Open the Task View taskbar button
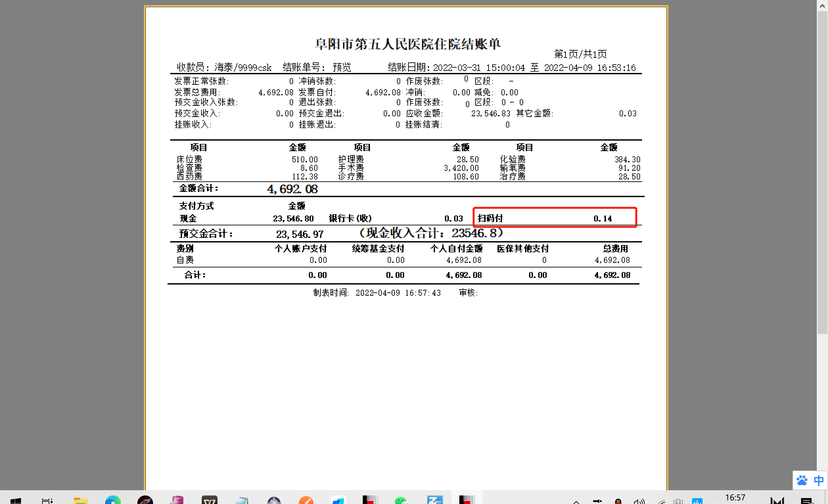The width and height of the screenshot is (828, 504). pyautogui.click(x=47, y=501)
